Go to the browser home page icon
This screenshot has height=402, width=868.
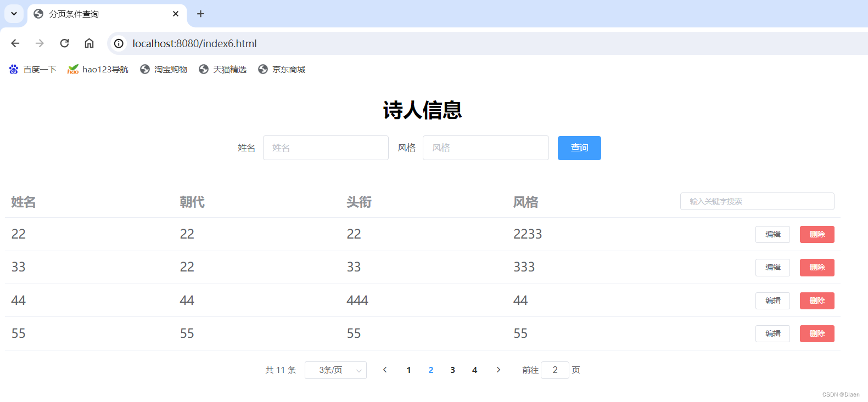(89, 43)
